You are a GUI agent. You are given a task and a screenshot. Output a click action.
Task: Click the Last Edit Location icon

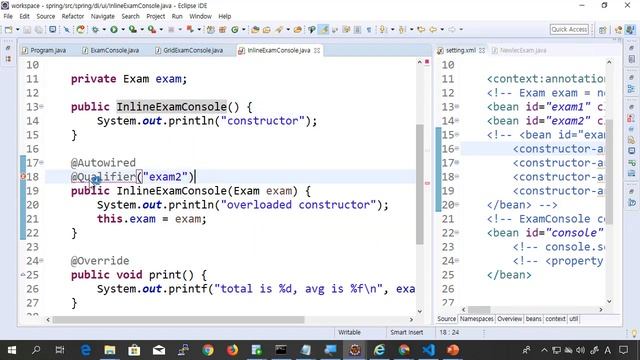click(421, 29)
